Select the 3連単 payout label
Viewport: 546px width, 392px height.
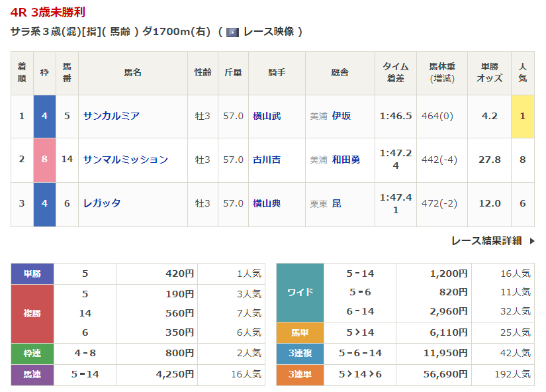point(300,375)
